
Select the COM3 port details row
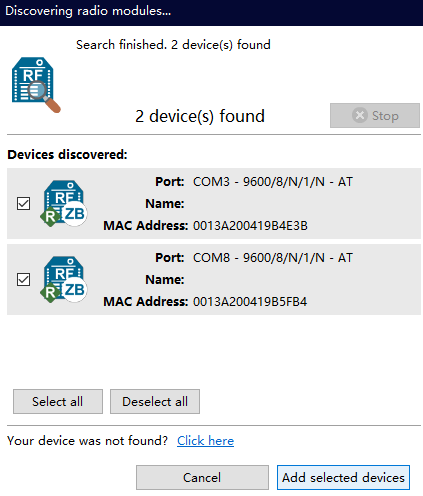[214, 203]
